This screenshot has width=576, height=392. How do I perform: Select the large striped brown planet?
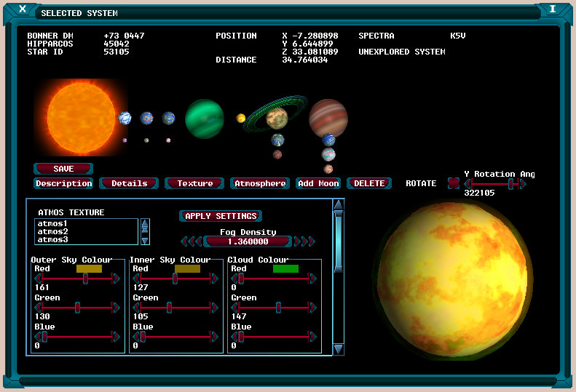[x=328, y=117]
